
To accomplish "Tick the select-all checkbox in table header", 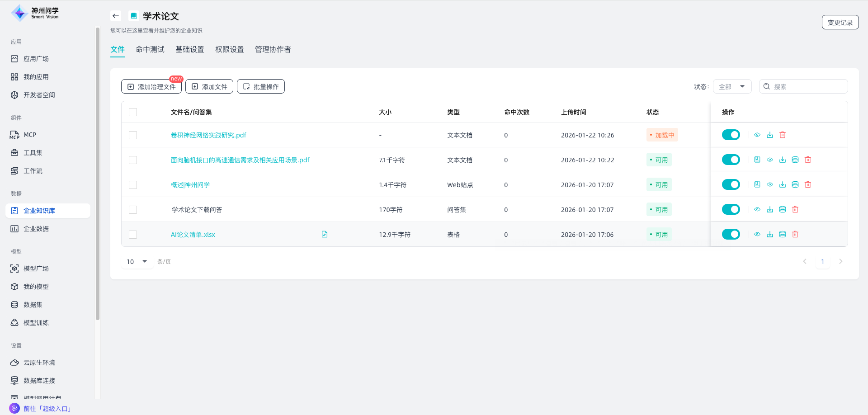I will pyautogui.click(x=133, y=112).
